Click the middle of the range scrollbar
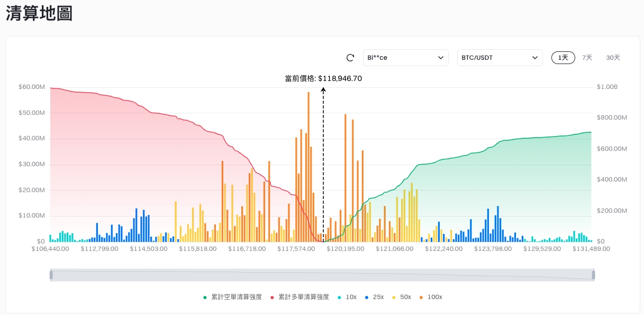The image size is (644, 315). point(322,275)
